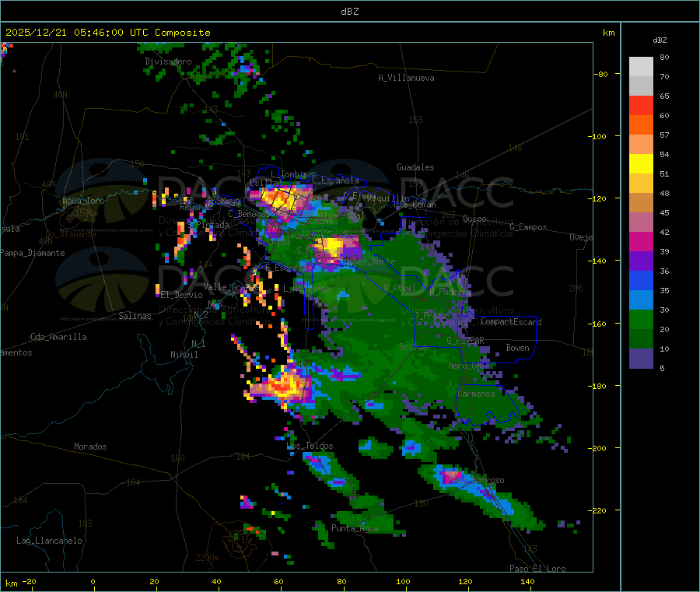This screenshot has height=592, width=700.
Task: Click the 'Carmensa' map label
Action: [476, 394]
